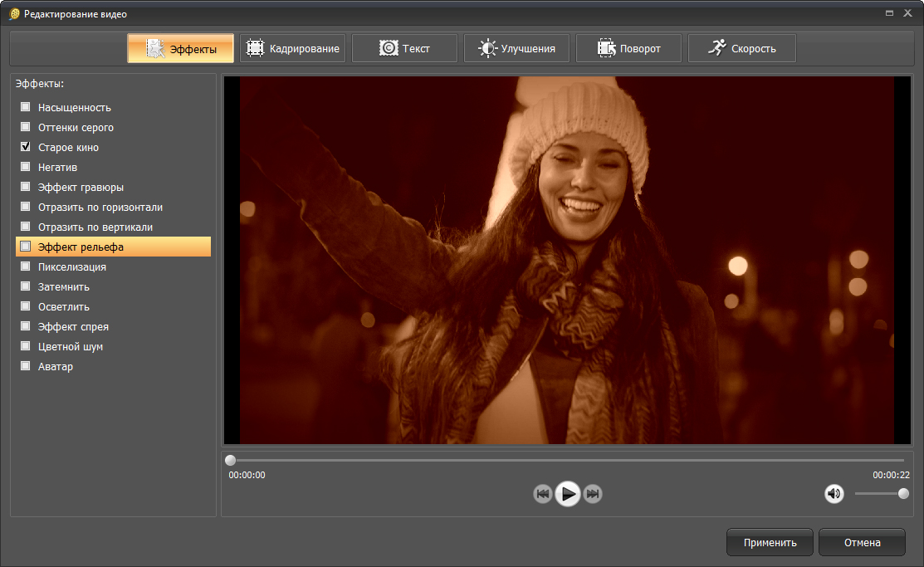The height and width of the screenshot is (567, 924).
Task: Open the Кадрирование (crop) tab
Action: tap(295, 49)
